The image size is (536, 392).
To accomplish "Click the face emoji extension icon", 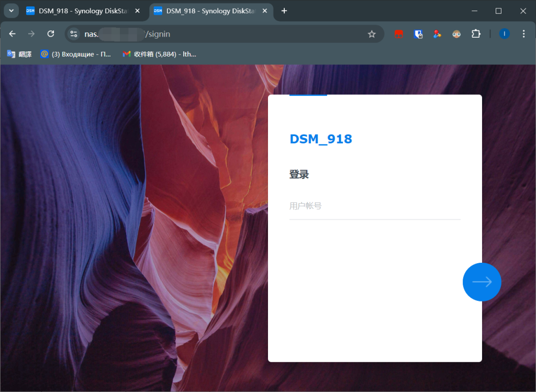I will (456, 33).
